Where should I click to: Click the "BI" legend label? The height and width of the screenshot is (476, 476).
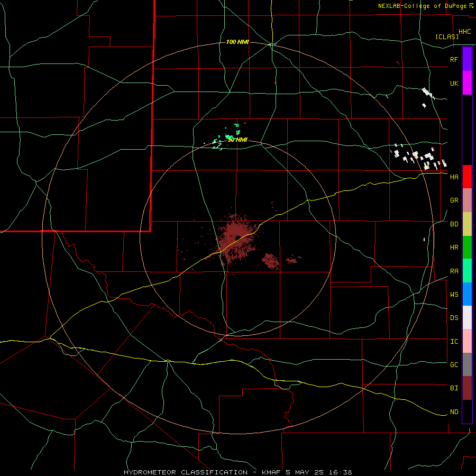click(x=454, y=388)
